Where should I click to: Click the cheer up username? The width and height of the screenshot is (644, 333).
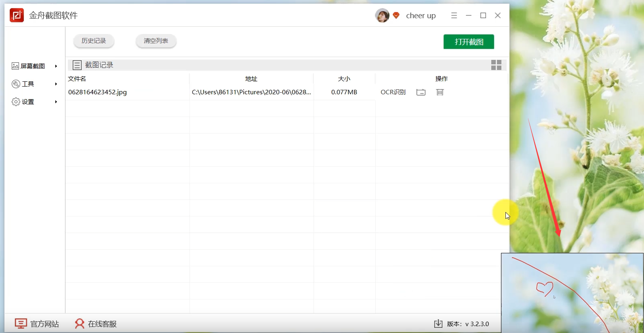421,16
